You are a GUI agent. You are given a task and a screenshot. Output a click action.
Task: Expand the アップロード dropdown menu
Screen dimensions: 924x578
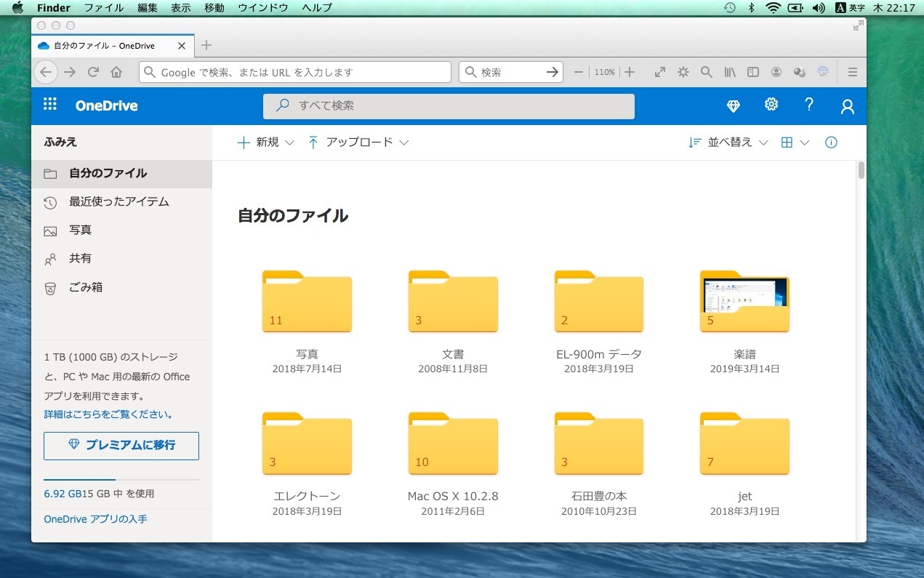(x=358, y=143)
